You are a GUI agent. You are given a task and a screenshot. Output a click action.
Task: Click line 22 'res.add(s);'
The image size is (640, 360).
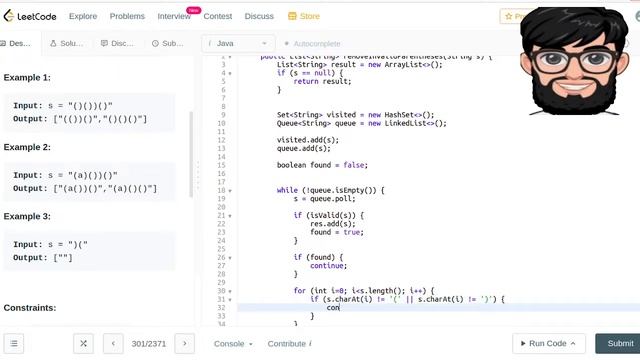point(333,224)
